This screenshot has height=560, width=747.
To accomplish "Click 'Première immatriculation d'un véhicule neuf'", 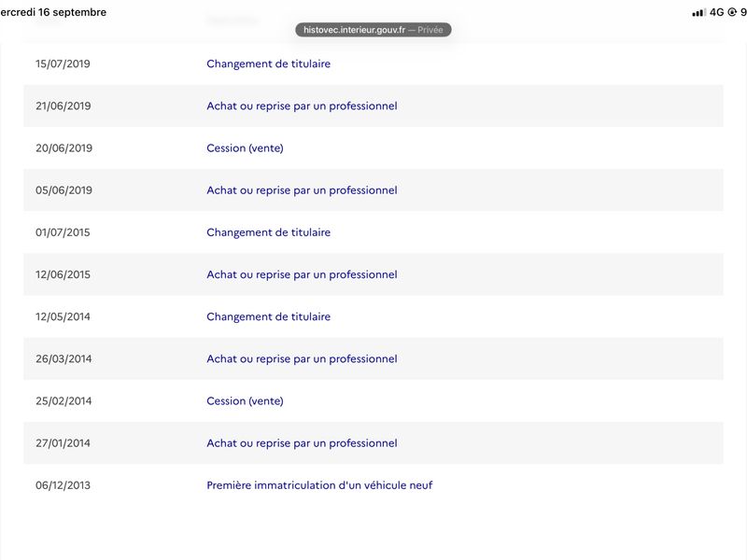I will pyautogui.click(x=319, y=485).
